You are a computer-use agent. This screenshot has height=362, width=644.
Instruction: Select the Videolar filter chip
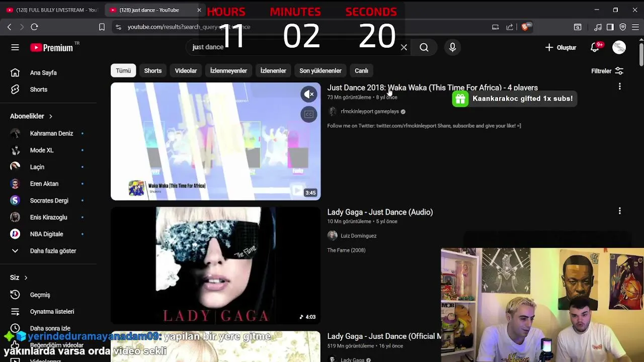coord(186,71)
